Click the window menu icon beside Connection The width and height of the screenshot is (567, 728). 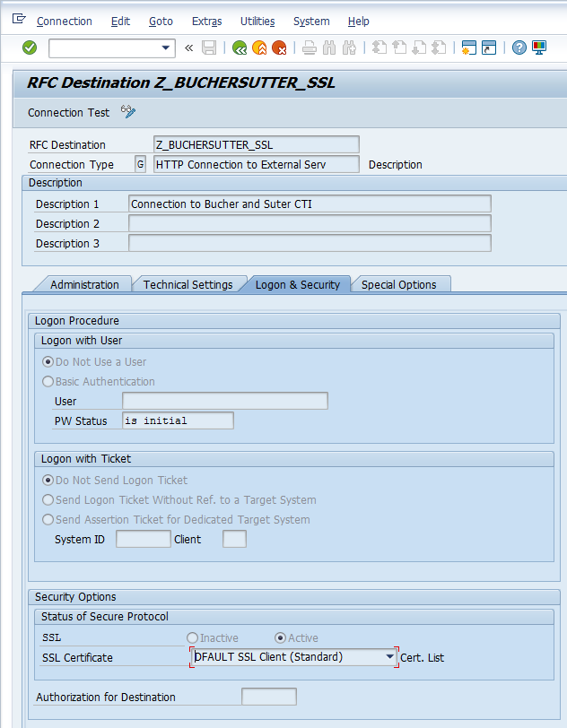click(19, 19)
